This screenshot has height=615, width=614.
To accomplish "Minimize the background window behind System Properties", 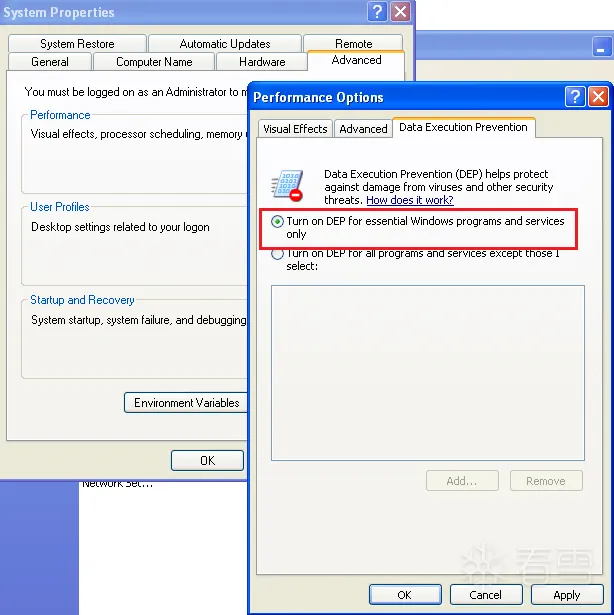I will [x=601, y=46].
